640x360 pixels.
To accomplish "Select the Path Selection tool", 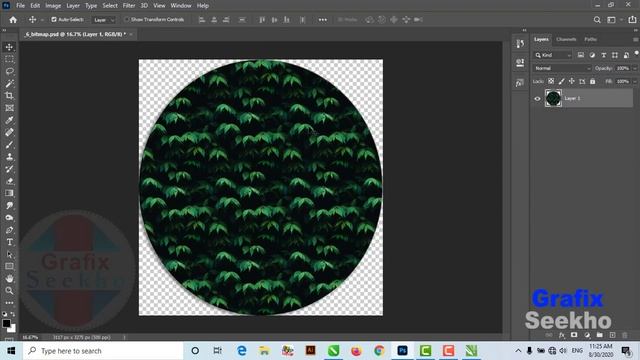I will pos(9,254).
